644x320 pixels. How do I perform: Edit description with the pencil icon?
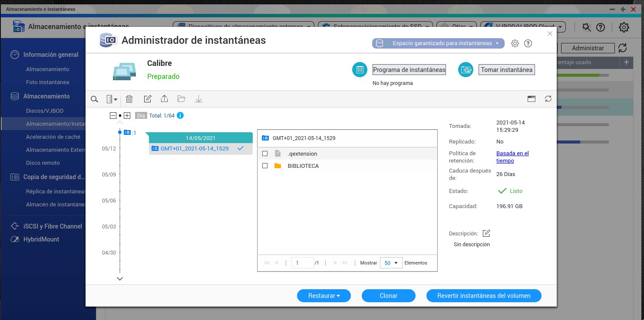pyautogui.click(x=486, y=233)
